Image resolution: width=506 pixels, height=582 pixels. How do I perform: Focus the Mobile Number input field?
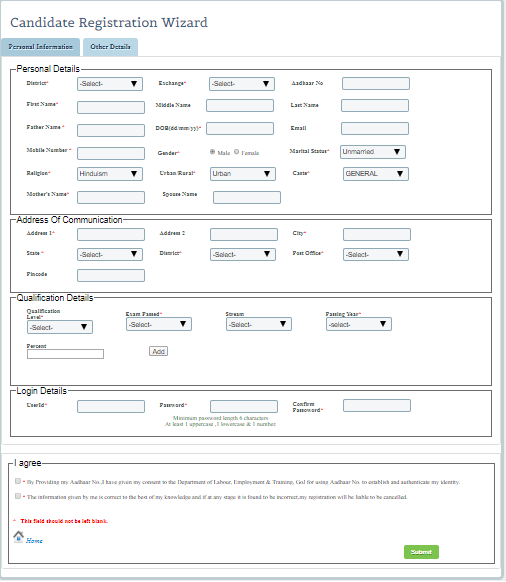pos(111,154)
